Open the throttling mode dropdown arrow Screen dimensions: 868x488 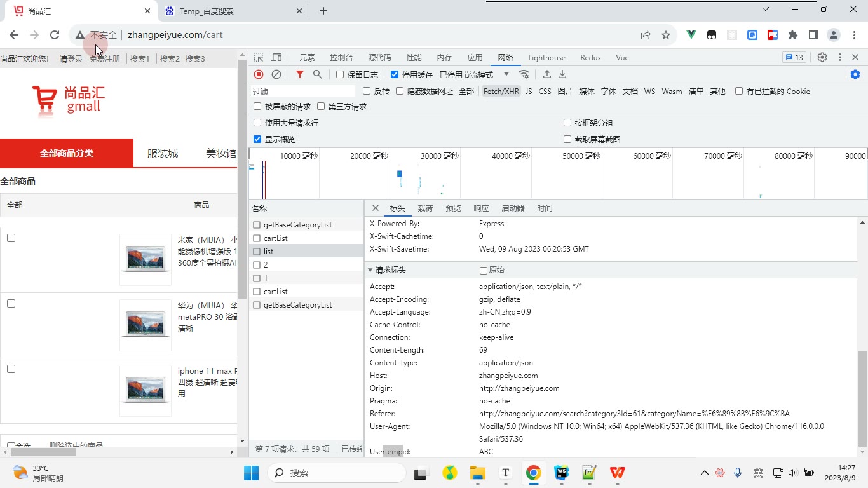[506, 74]
